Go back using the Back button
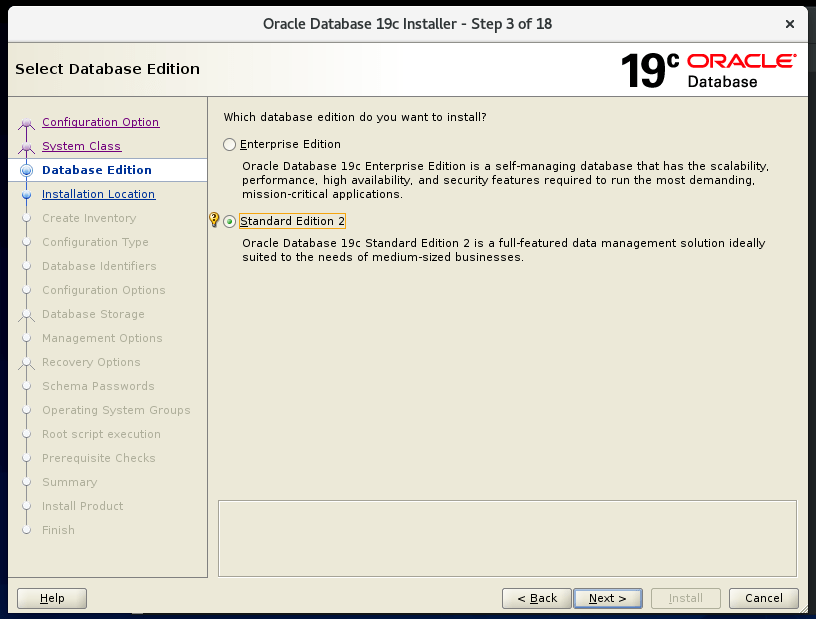 [x=537, y=598]
